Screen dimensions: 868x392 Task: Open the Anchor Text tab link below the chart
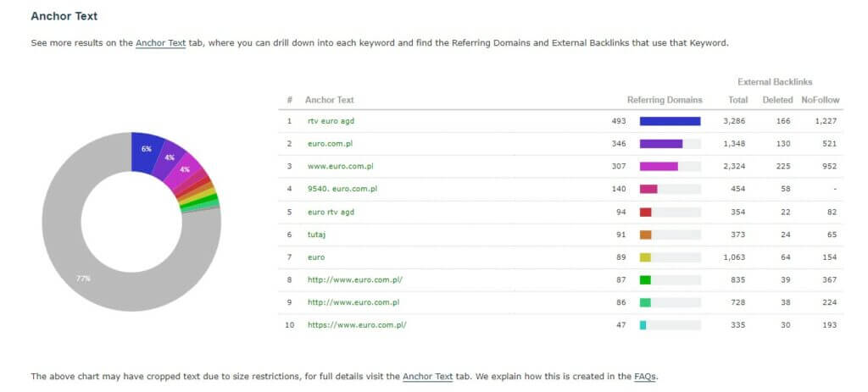pyautogui.click(x=427, y=376)
